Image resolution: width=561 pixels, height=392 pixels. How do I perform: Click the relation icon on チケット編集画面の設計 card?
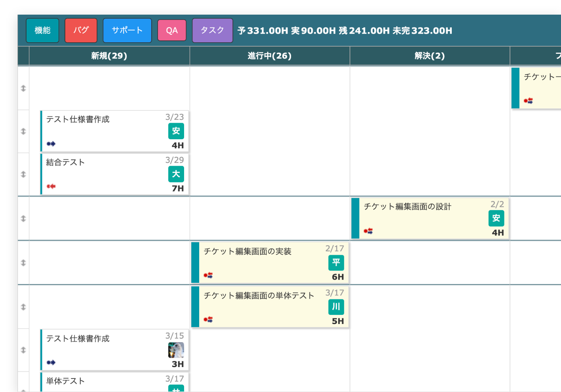[368, 231]
